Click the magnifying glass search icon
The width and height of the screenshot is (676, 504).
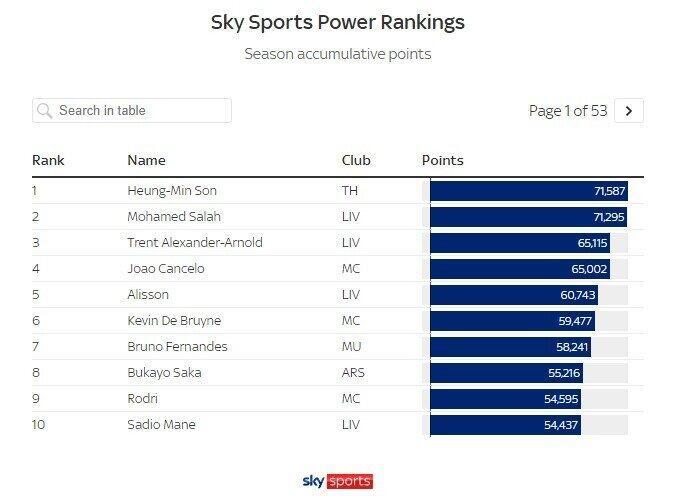[x=44, y=111]
